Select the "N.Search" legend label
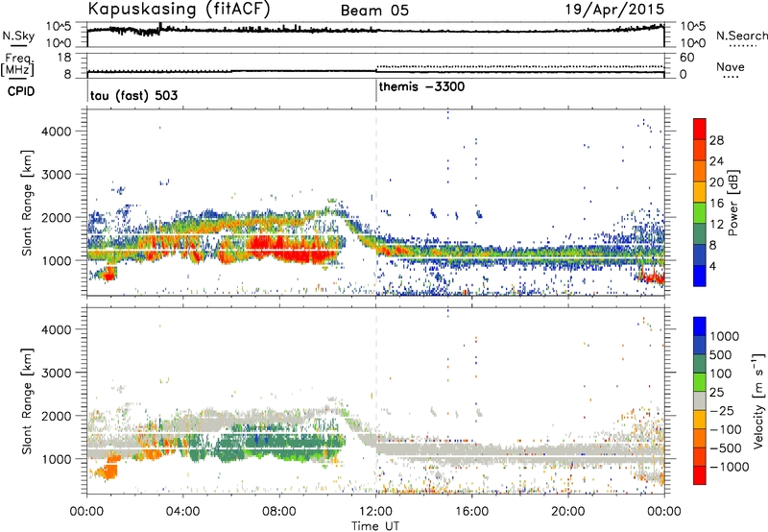Viewport: 768px width, 532px height. coord(741,36)
